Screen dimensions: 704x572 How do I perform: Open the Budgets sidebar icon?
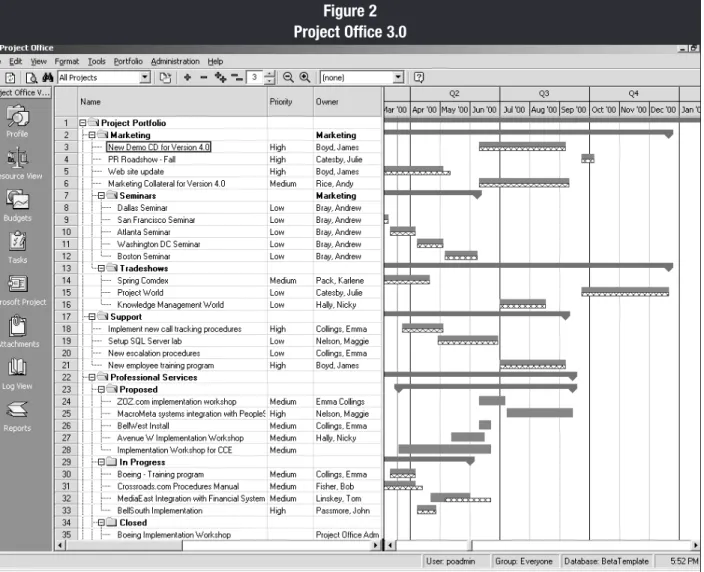17,206
